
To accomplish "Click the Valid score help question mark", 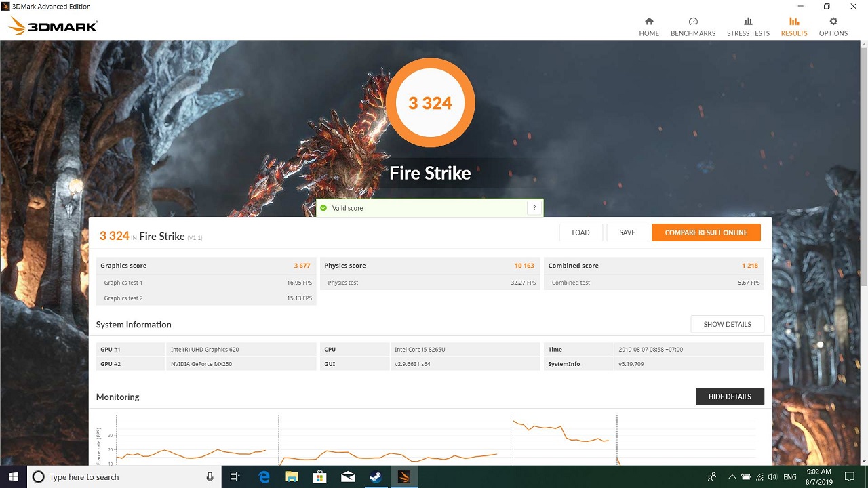I will point(534,208).
